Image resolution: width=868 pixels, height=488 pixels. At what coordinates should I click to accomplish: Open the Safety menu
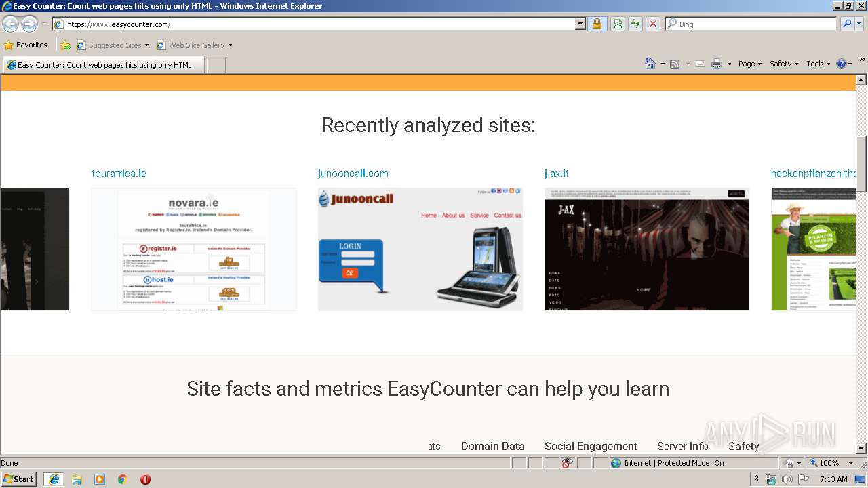[x=784, y=64]
